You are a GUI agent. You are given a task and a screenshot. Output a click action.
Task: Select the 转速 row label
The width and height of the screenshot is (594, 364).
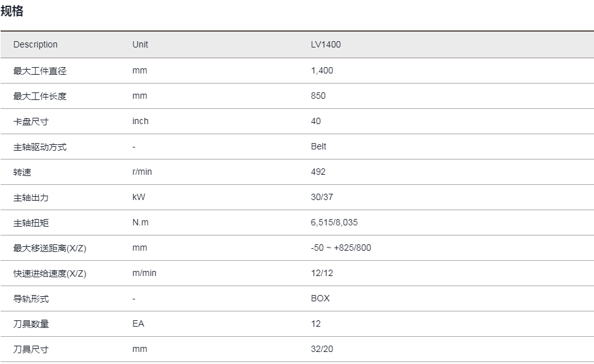point(22,172)
